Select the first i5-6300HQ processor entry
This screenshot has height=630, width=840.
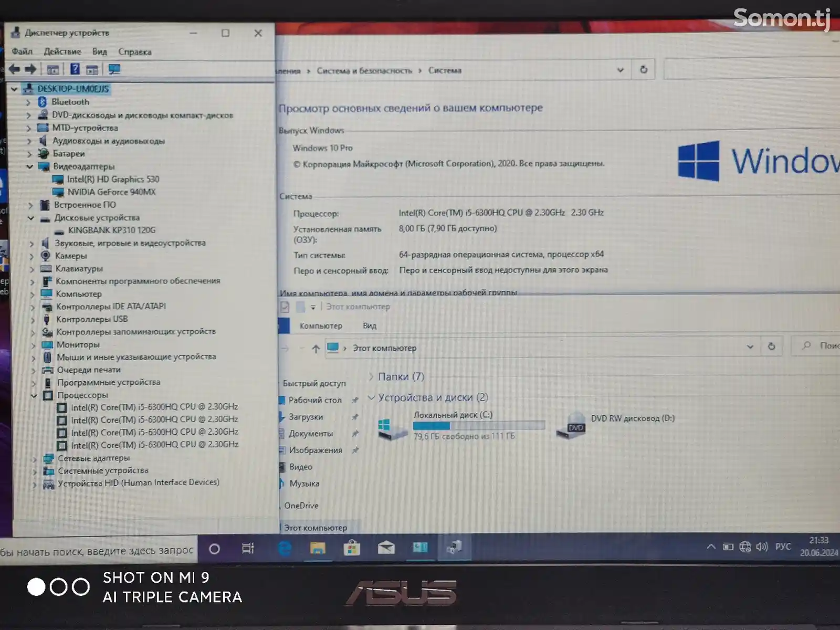tap(154, 407)
